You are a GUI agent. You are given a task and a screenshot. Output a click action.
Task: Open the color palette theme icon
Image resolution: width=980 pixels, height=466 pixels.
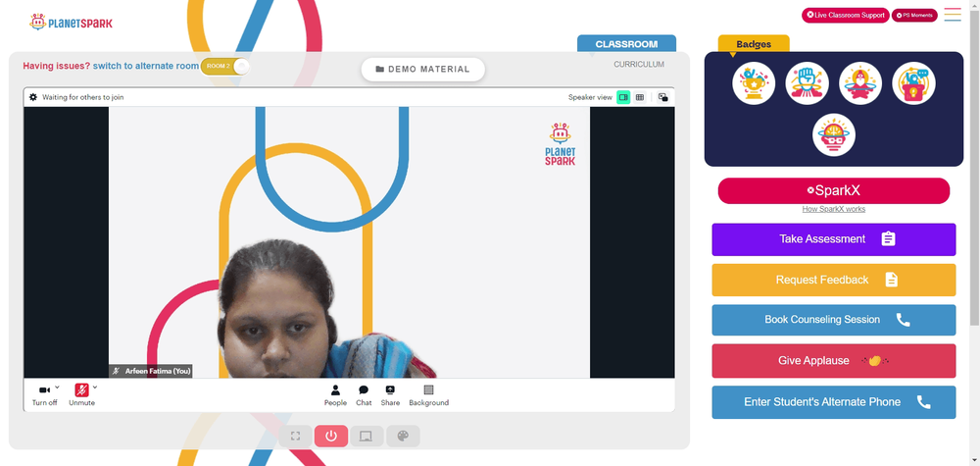(403, 436)
